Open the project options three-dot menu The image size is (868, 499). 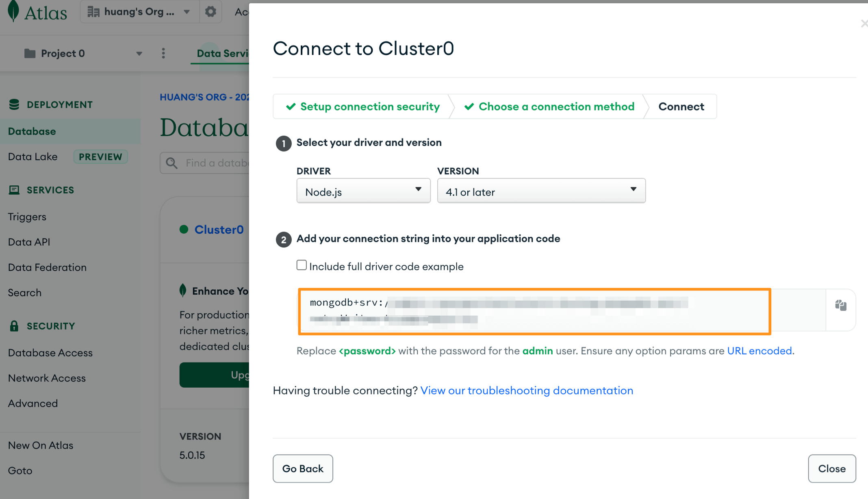pos(163,53)
